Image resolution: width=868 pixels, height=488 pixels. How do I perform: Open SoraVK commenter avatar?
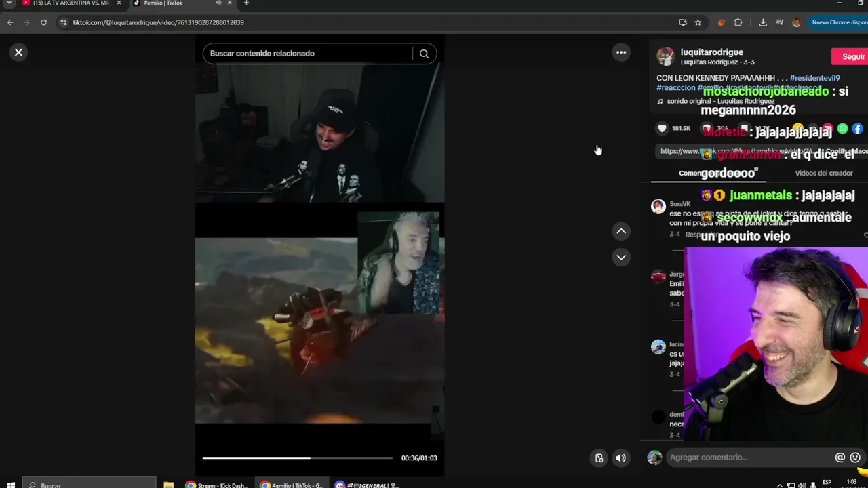tap(658, 207)
